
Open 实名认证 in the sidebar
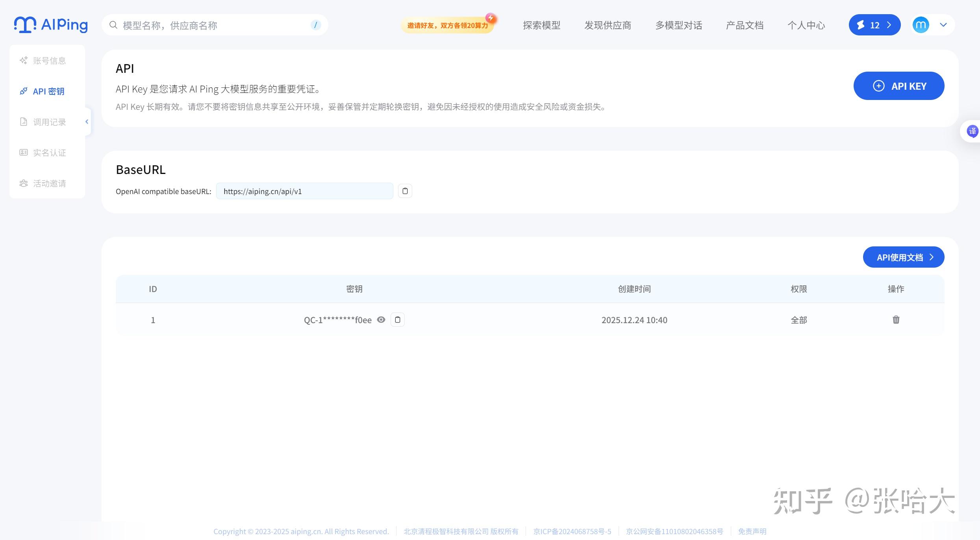pos(49,153)
